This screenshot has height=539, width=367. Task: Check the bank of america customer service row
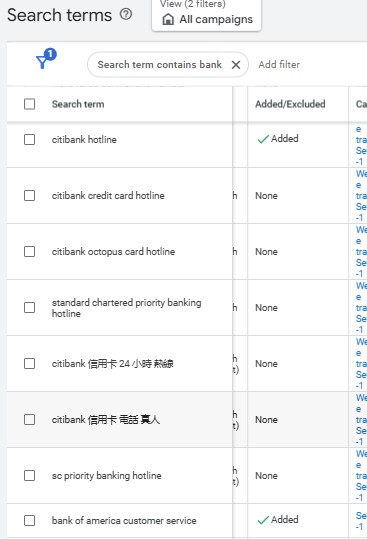[x=30, y=520]
